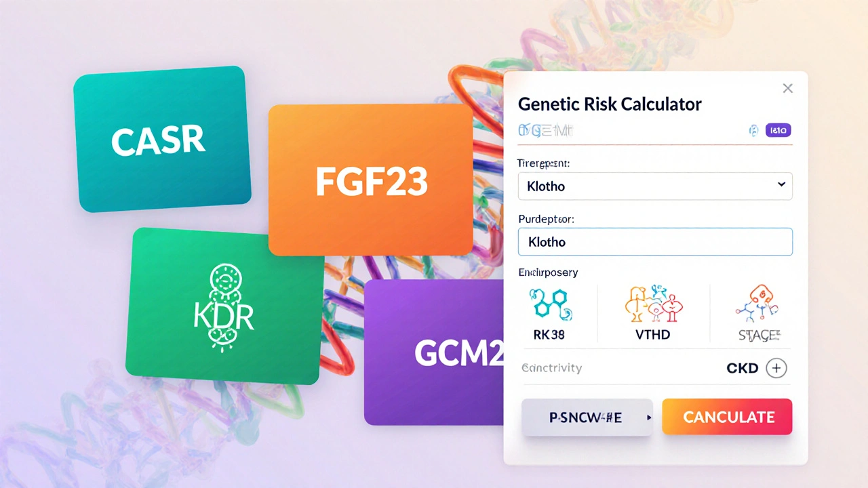Select the purple GCM2 card

434,352
